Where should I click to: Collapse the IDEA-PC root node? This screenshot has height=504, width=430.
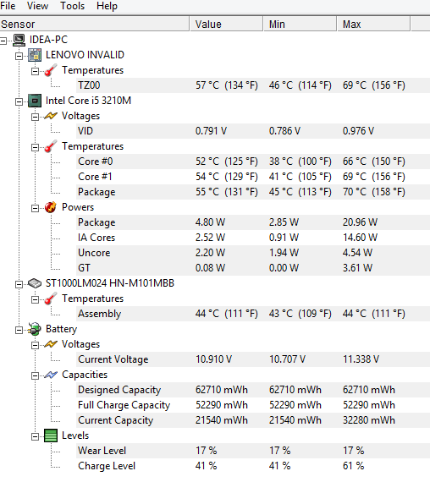coord(3,41)
